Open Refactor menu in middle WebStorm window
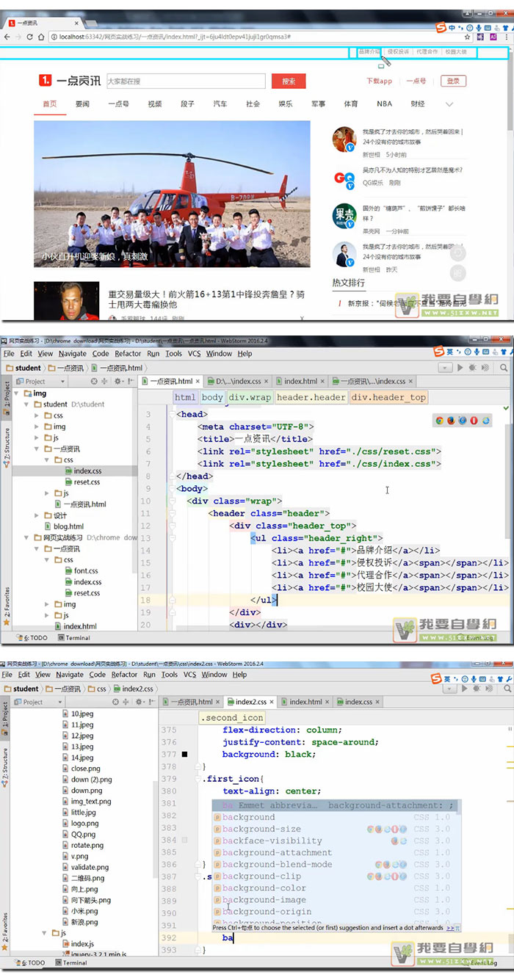Viewport: 514px width, 980px height. pyautogui.click(x=128, y=354)
